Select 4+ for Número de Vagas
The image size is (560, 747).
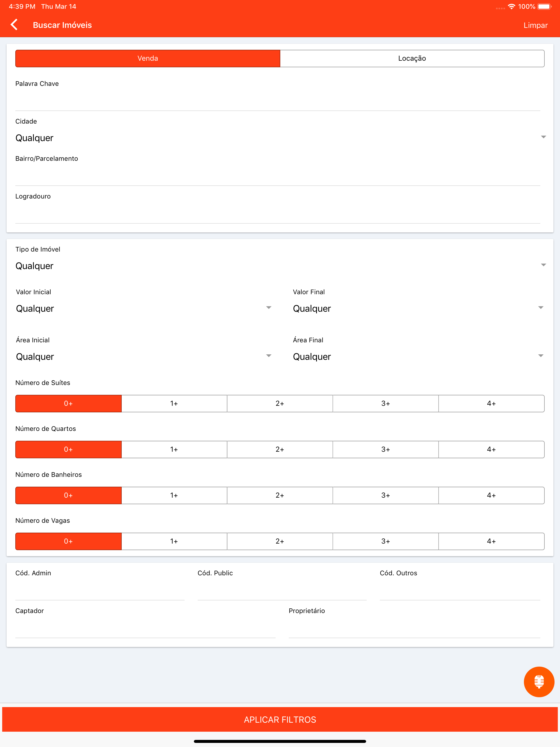(491, 541)
